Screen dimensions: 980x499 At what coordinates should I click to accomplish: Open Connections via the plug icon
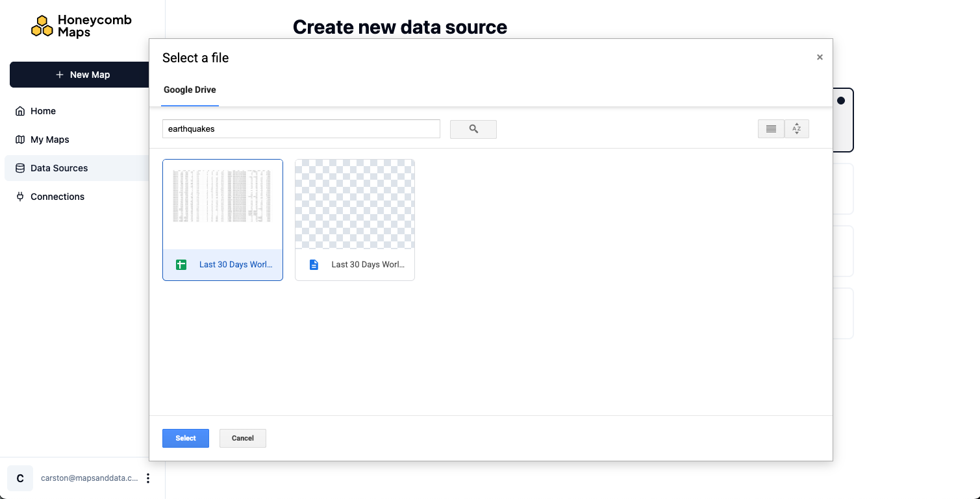[x=20, y=196]
